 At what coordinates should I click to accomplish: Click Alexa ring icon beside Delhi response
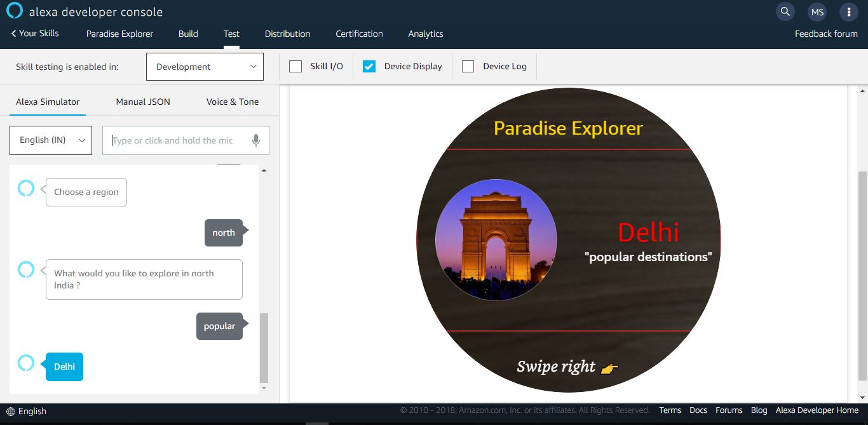tap(26, 363)
